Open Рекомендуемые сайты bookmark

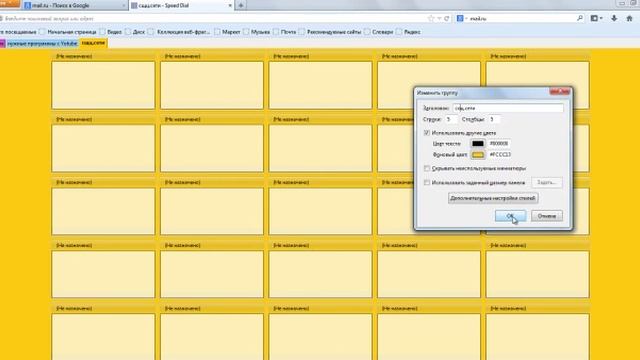click(331, 32)
